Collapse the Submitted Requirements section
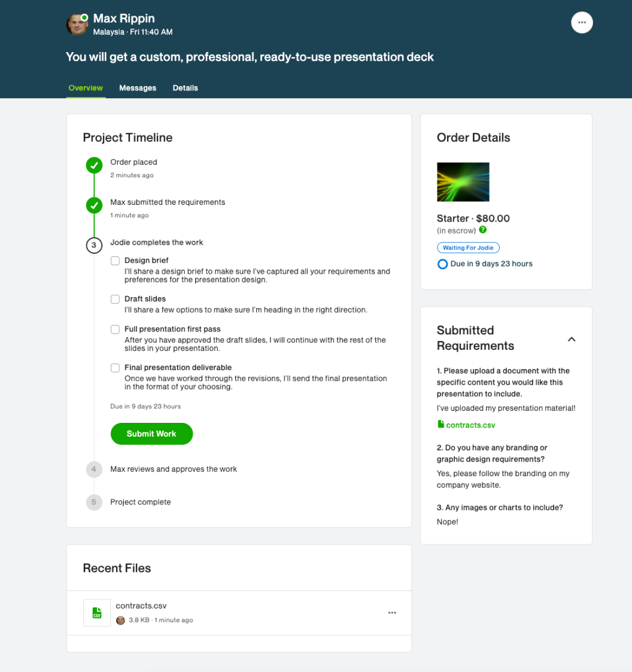 pos(572,339)
